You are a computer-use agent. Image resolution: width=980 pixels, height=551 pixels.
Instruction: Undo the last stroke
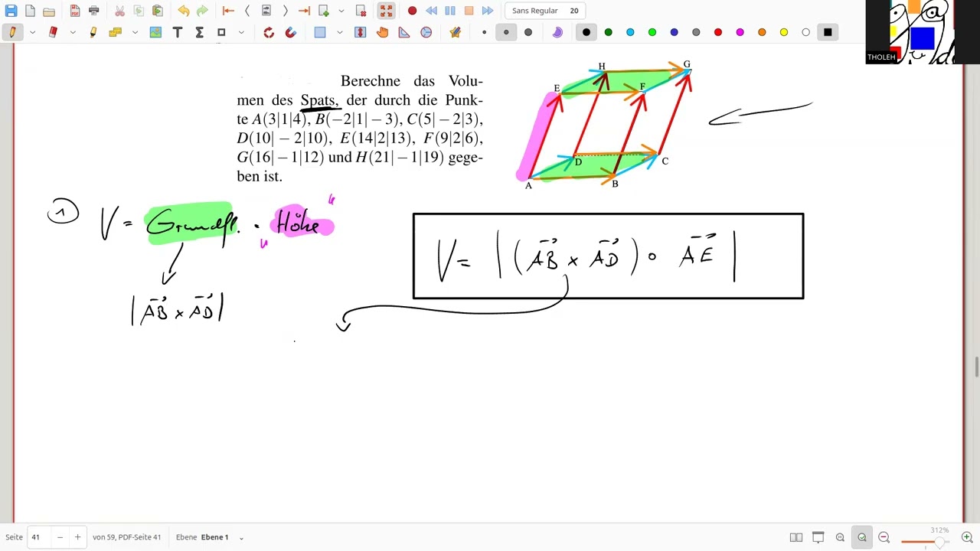[x=184, y=11]
